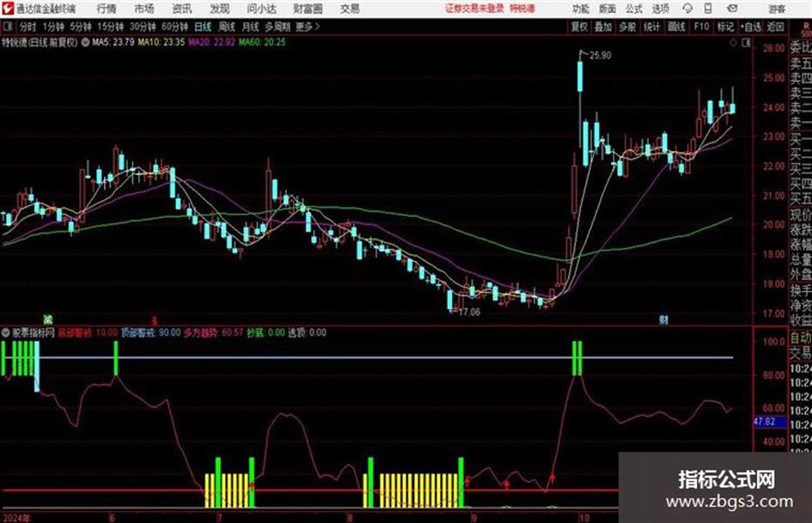Click the customer service headset icon

tap(687, 9)
